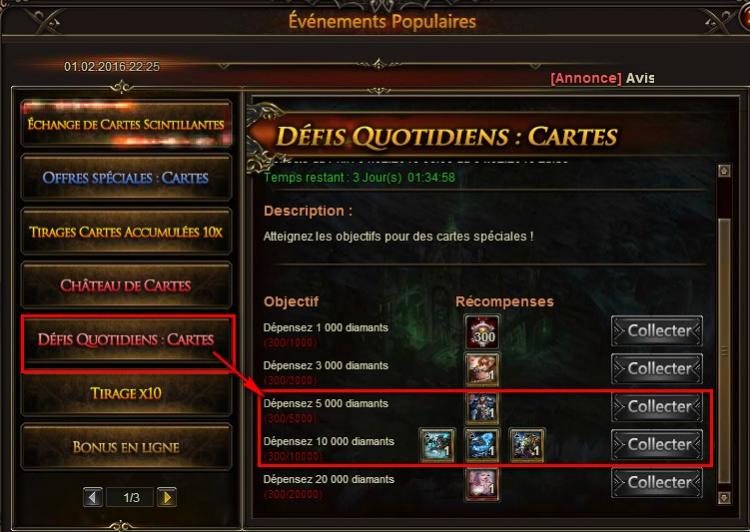Select Tirage x10 event
This screenshot has width=750, height=532.
click(126, 393)
